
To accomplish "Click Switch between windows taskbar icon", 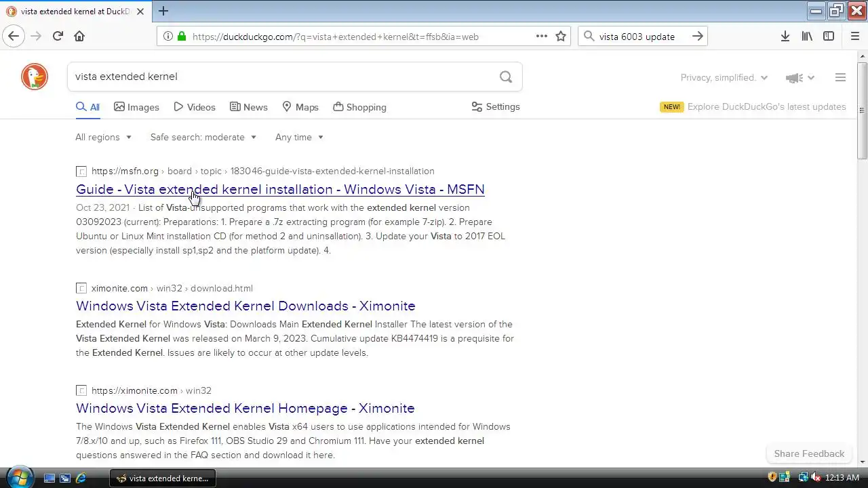I will click(x=65, y=478).
